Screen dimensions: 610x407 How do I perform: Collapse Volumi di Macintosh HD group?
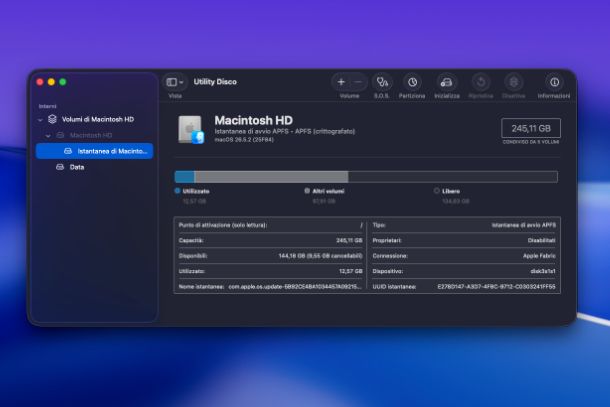[40, 120]
